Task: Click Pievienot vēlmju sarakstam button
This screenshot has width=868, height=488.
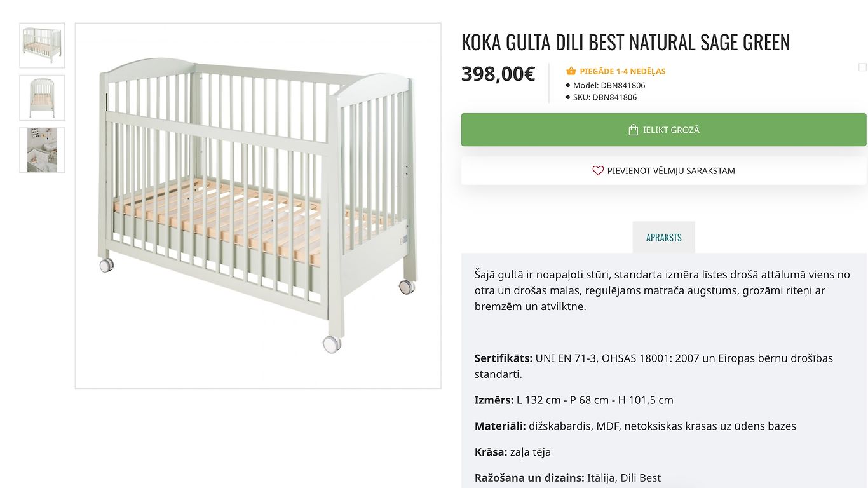Action: click(663, 170)
